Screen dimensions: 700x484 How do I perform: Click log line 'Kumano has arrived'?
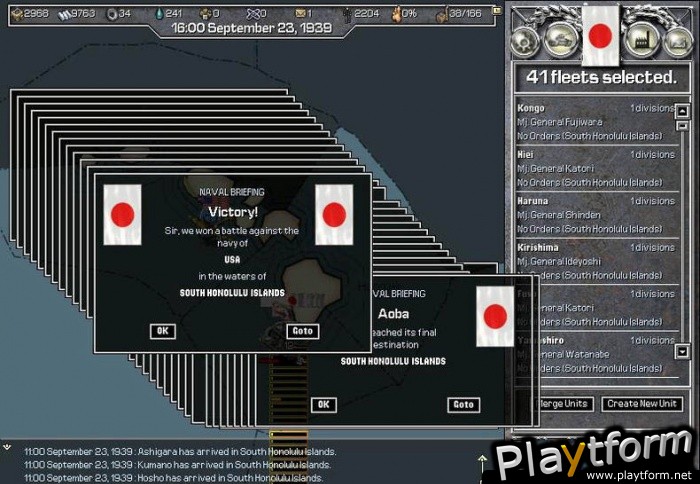pyautogui.click(x=178, y=465)
